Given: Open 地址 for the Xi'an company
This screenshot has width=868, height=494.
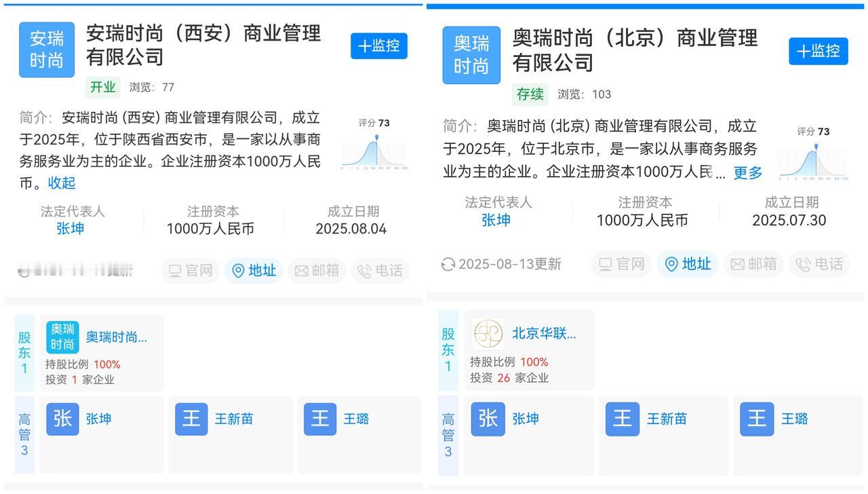Looking at the screenshot, I should click(254, 271).
